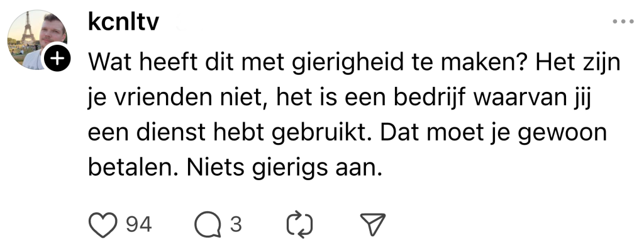The height and width of the screenshot is (252, 644).
Task: Open kcnltv's profile picture
Action: point(35,39)
